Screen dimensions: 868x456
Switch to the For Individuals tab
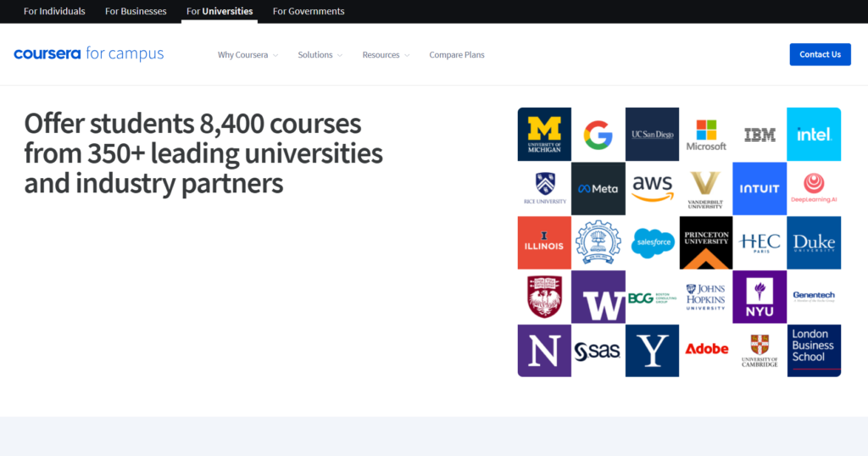click(x=54, y=11)
